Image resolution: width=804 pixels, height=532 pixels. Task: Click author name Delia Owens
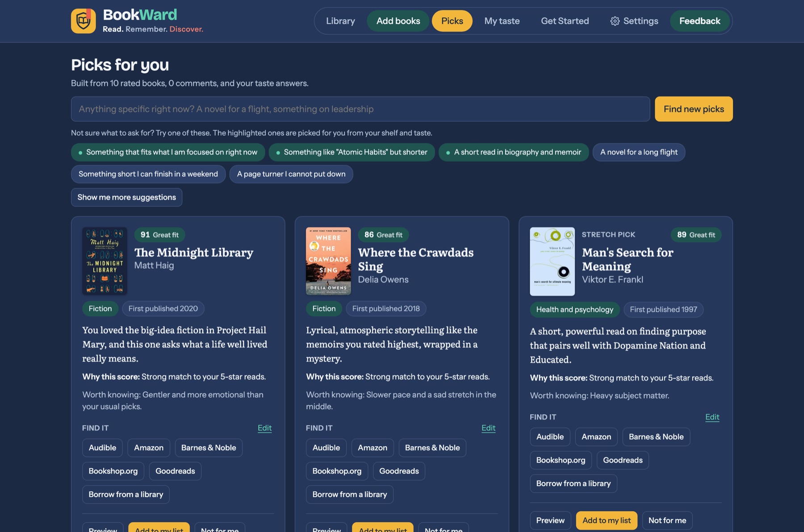pyautogui.click(x=383, y=280)
